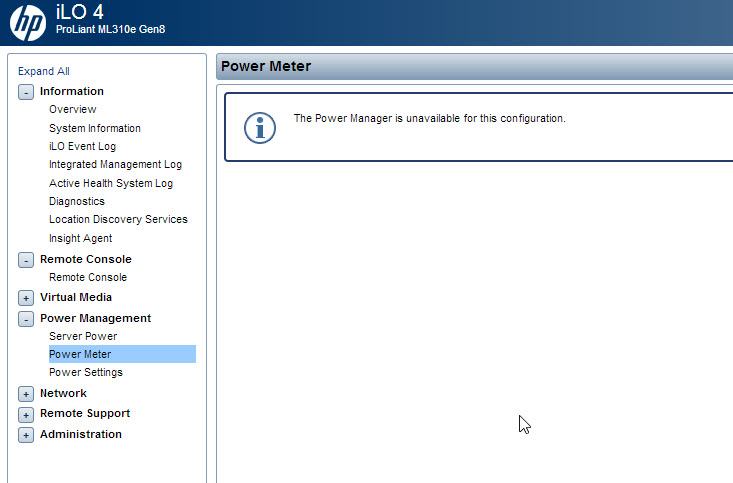
Task: Click the Expand All link
Action: point(43,71)
